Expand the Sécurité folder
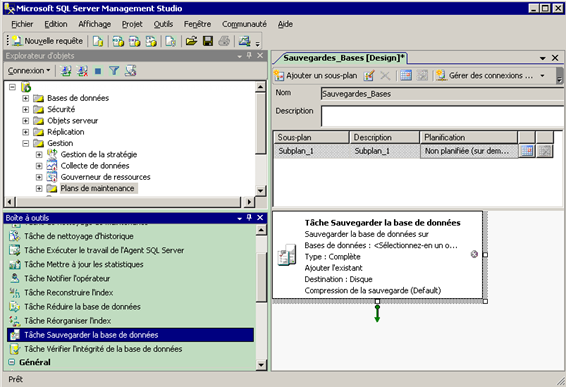 point(26,109)
